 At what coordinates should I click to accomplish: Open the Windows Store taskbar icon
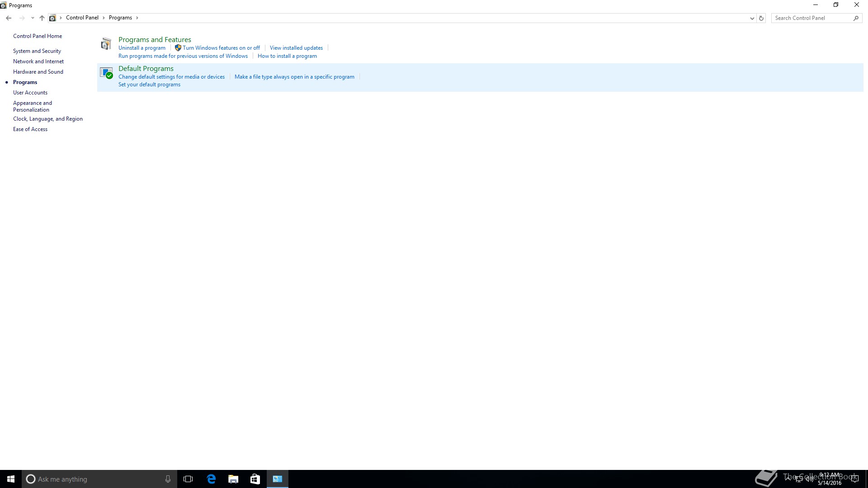(255, 479)
